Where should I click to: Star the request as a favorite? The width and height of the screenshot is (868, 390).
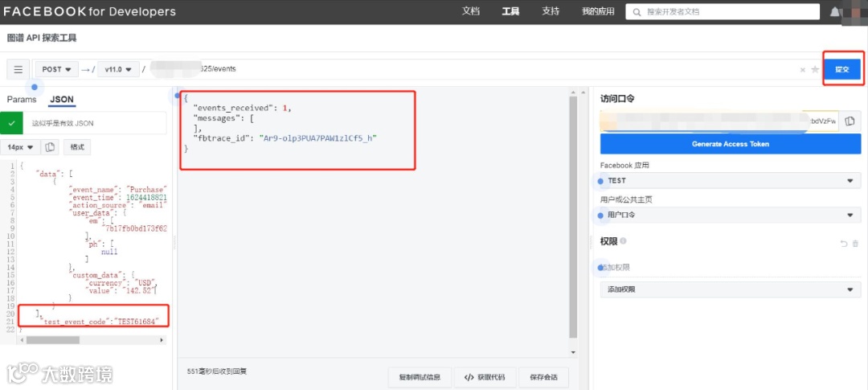815,70
